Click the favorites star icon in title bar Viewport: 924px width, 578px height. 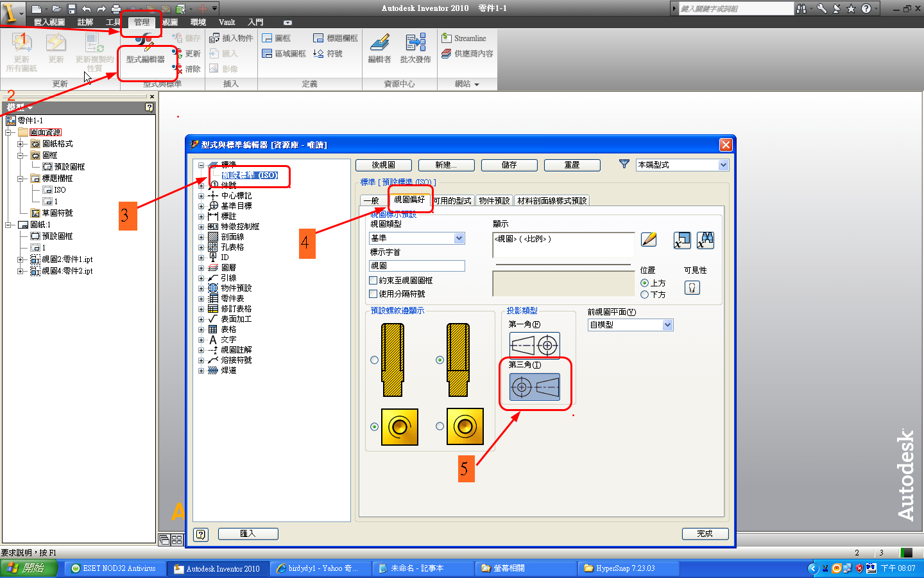click(x=851, y=8)
